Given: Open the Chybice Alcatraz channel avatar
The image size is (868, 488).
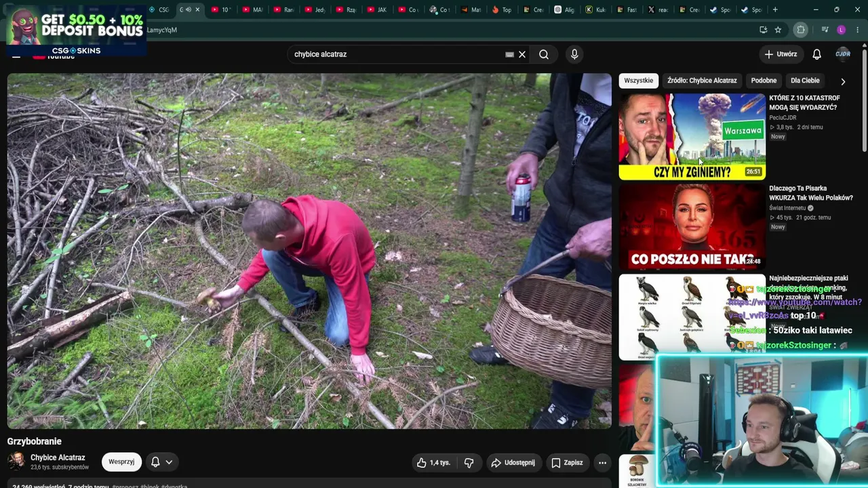Looking at the screenshot, I should (16, 462).
